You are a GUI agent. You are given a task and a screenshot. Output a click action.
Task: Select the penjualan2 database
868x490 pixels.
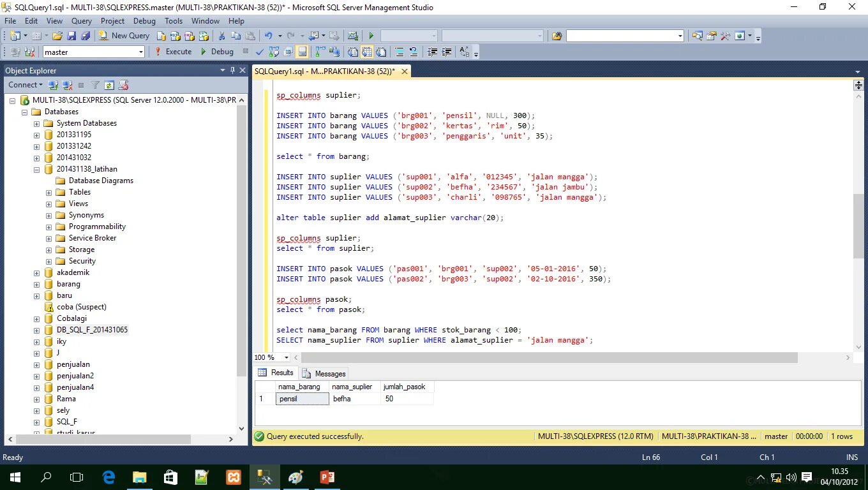75,376
